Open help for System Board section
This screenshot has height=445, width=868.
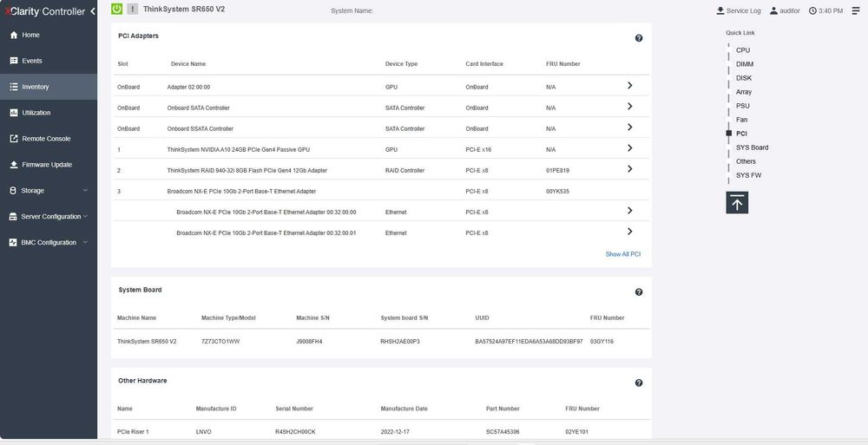point(639,292)
